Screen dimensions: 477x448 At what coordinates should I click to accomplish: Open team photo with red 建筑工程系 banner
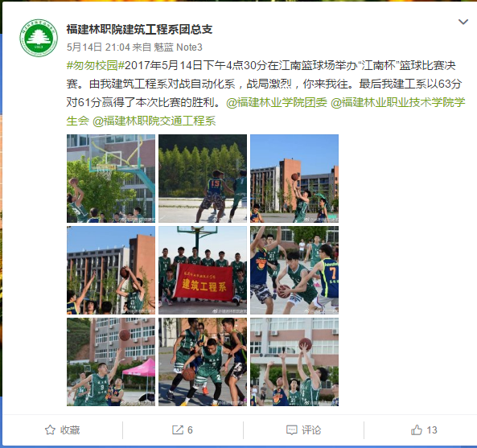[x=203, y=270]
